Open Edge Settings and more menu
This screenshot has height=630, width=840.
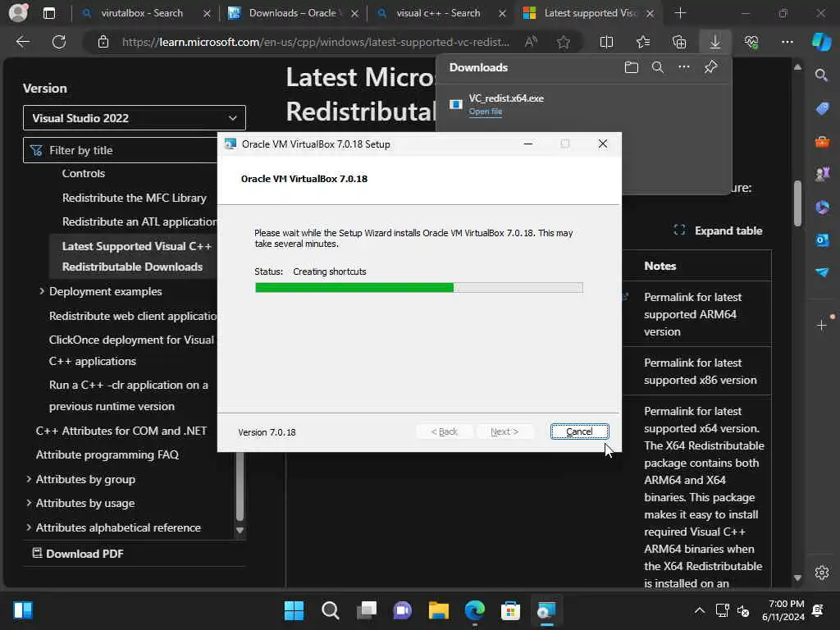click(787, 42)
